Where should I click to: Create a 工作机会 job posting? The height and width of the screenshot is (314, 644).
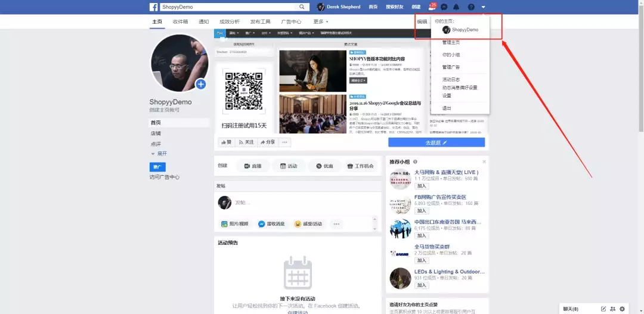pyautogui.click(x=361, y=166)
